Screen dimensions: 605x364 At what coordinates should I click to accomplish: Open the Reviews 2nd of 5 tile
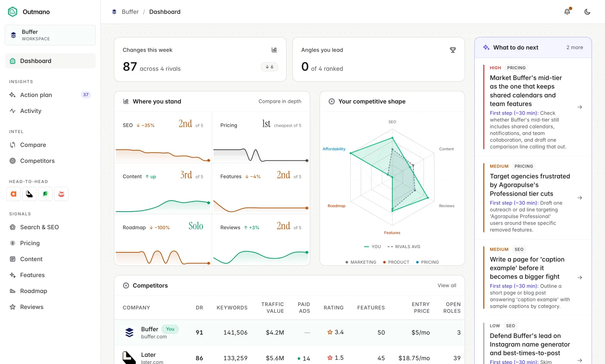coord(261,240)
